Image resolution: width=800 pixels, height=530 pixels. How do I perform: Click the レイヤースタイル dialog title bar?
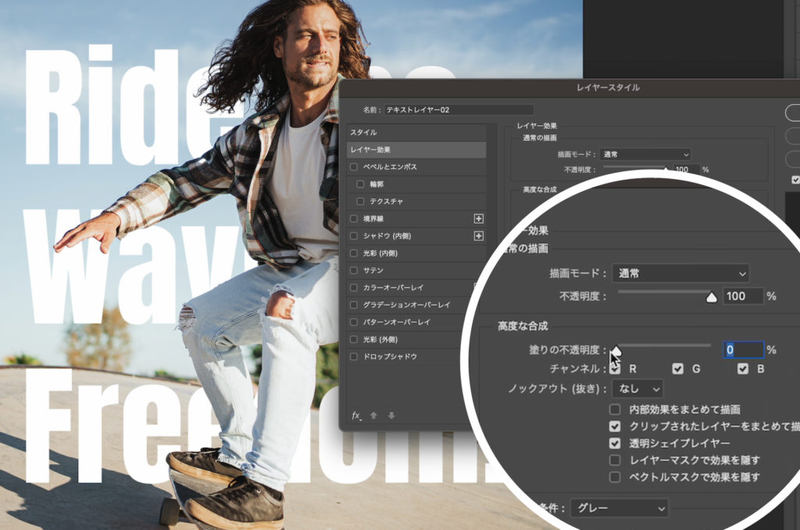coord(569,88)
